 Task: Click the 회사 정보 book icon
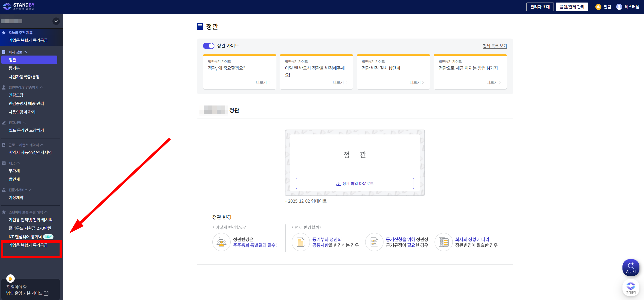coord(4,52)
